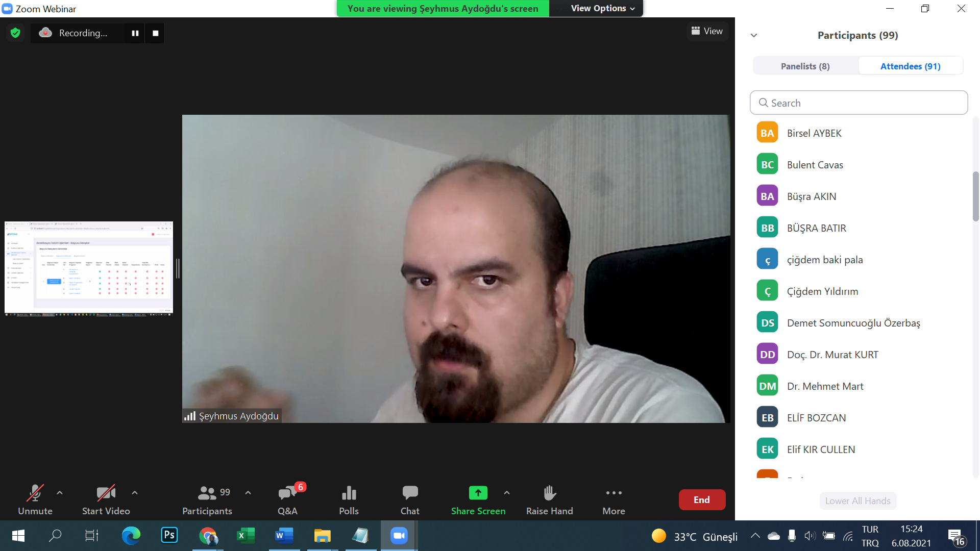Click the Raise Hand icon
This screenshot has width=980, height=551.
tap(549, 493)
